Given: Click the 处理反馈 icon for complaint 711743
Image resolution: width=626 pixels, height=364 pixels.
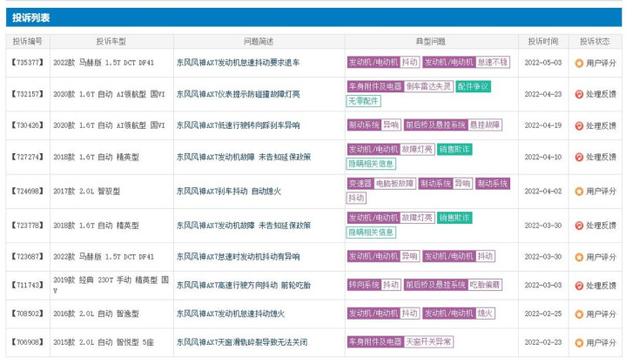Looking at the screenshot, I should 579,286.
